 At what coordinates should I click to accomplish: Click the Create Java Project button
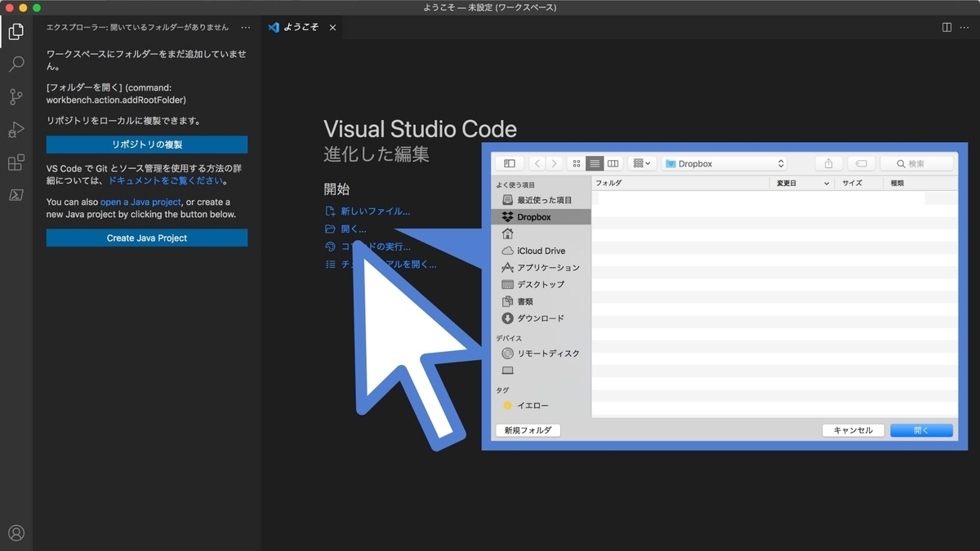point(147,238)
